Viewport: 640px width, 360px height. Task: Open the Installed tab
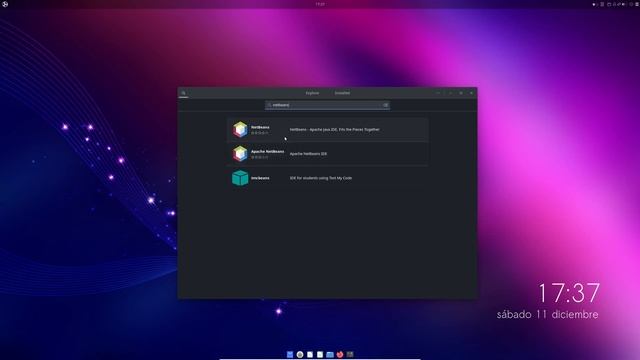(342, 93)
